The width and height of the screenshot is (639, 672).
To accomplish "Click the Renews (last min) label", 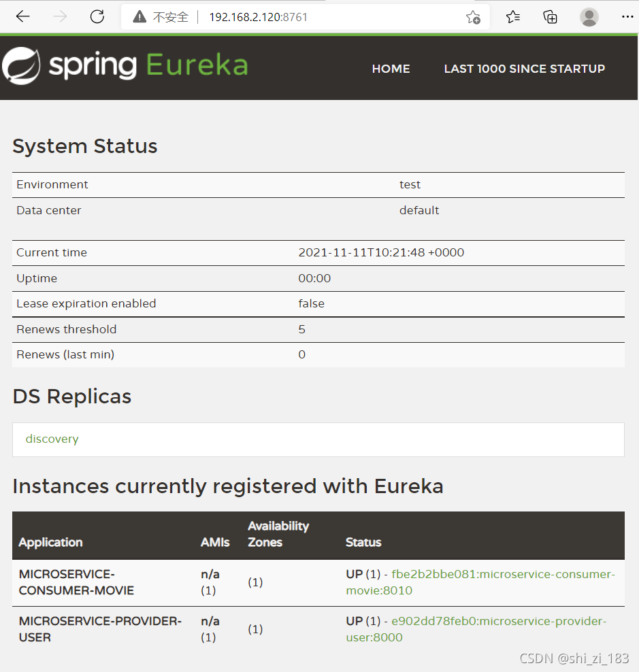I will (x=65, y=355).
